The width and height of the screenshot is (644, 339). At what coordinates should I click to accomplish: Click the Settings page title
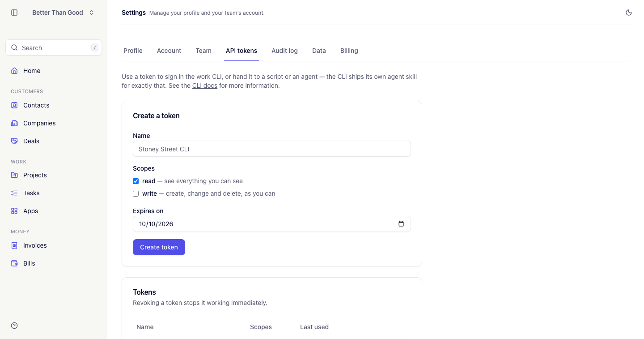(x=134, y=13)
